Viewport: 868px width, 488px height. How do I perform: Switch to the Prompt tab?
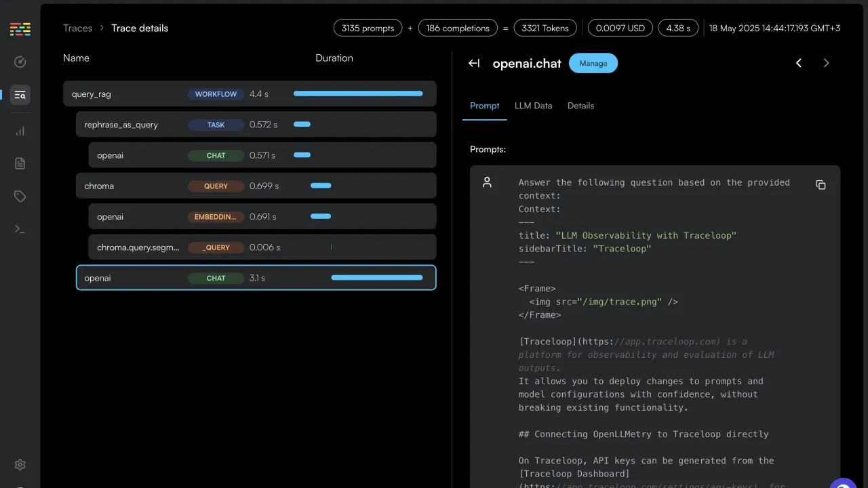(x=485, y=106)
